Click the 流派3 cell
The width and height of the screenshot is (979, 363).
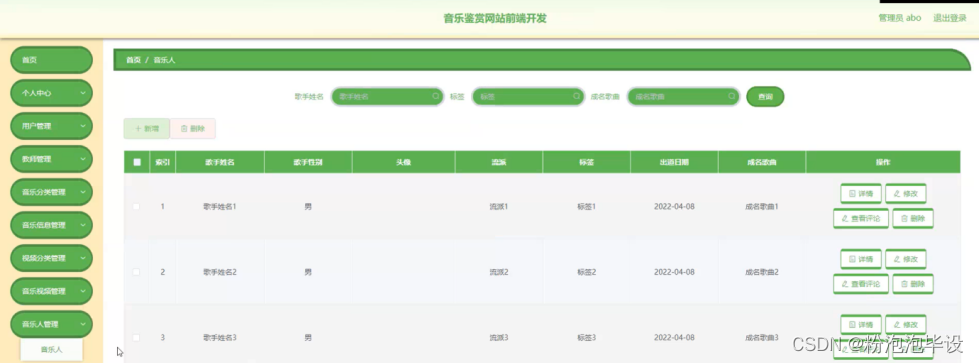tap(499, 337)
